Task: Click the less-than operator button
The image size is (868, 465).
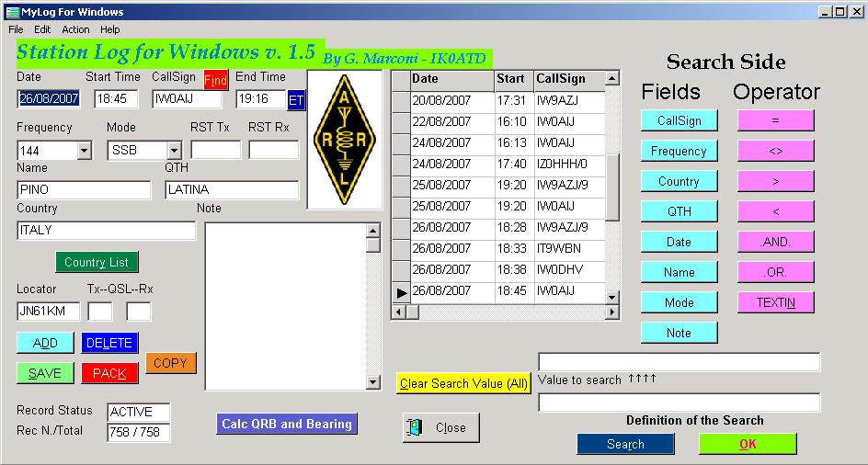Action: click(775, 211)
